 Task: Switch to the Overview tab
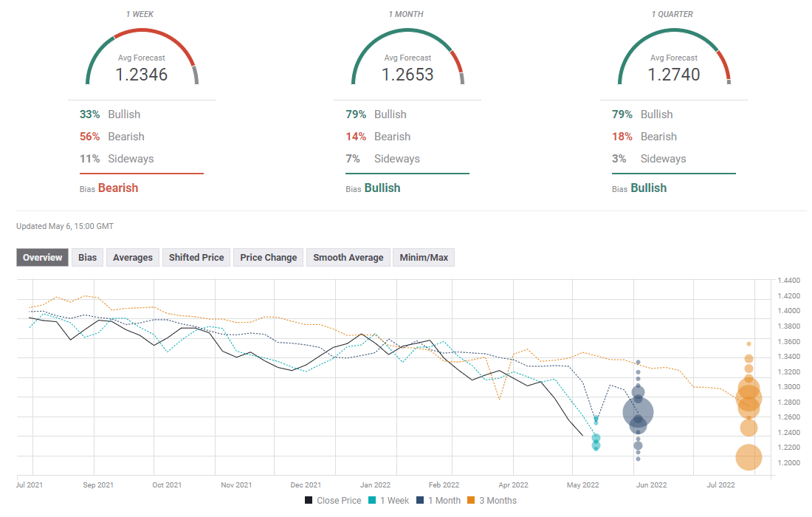pos(43,257)
